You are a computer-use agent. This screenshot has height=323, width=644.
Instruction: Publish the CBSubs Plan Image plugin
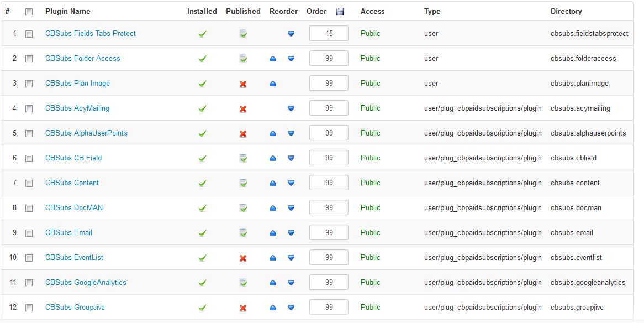243,84
